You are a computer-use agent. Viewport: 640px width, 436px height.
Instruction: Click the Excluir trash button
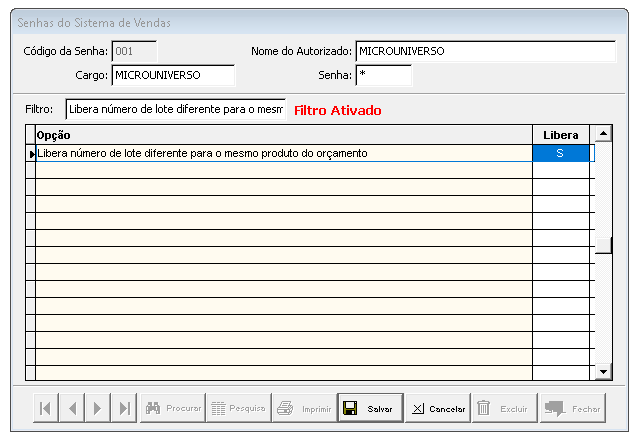click(503, 408)
